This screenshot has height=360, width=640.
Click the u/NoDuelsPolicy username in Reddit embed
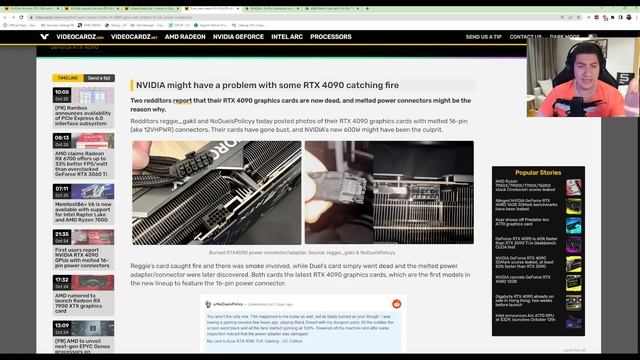coord(228,304)
